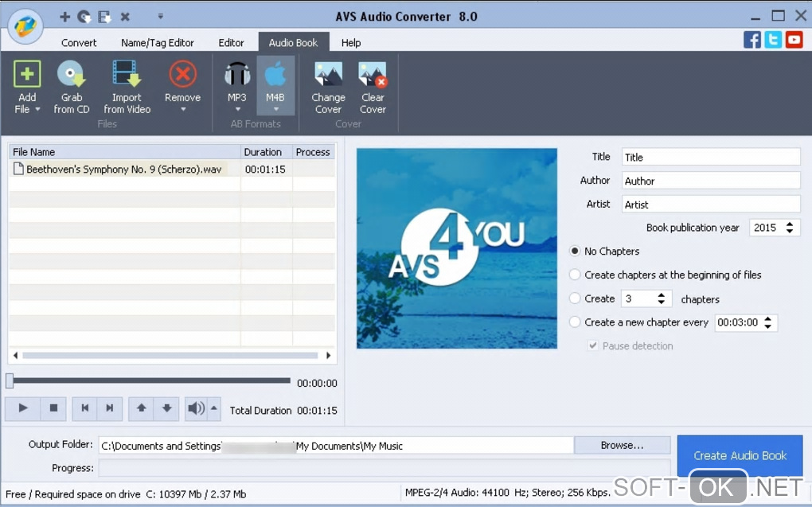812x507 pixels.
Task: Click quick-access X remove icon in title bar
Action: click(x=125, y=17)
